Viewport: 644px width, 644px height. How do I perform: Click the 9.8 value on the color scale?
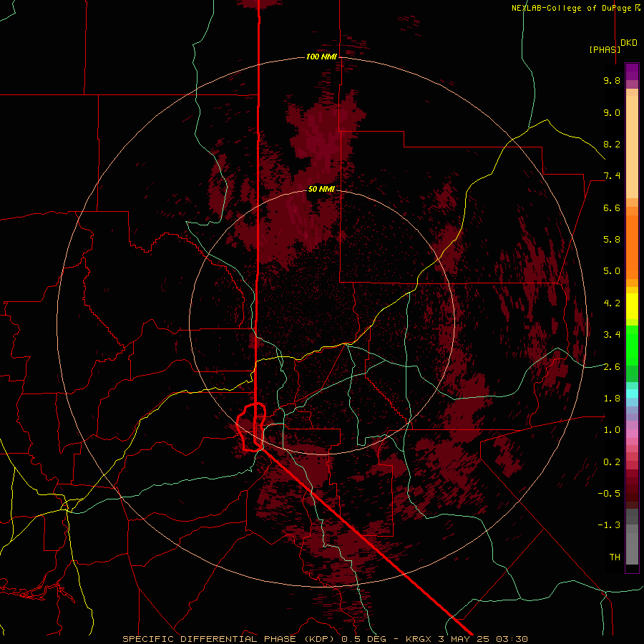click(x=612, y=80)
